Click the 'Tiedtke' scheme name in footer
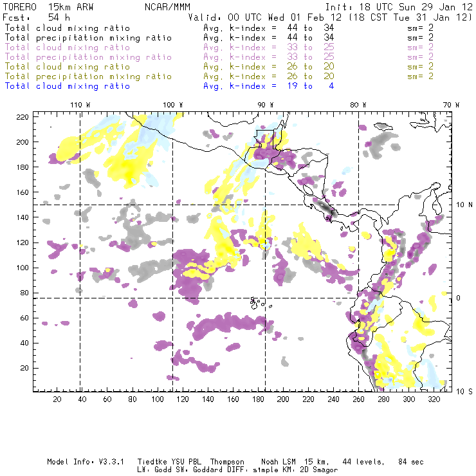Screen dimensions: 476x476 (x=152, y=462)
